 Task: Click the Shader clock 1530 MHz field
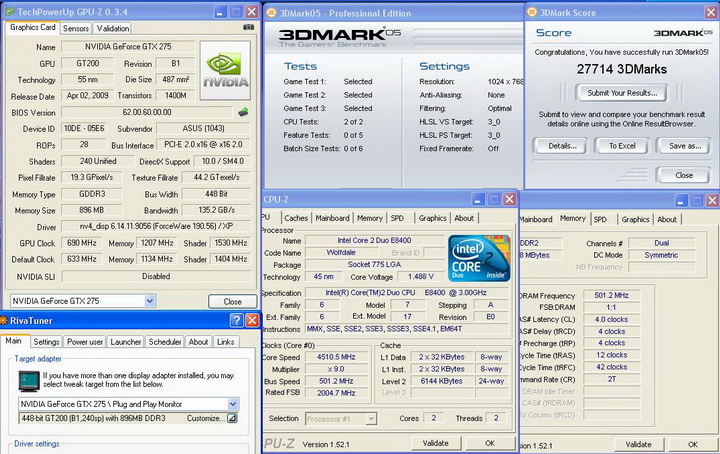tap(231, 243)
